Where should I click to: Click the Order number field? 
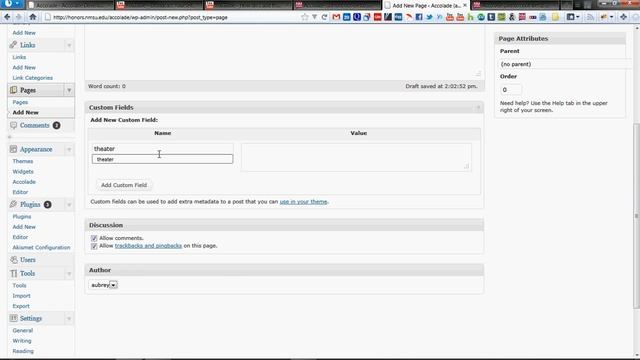tap(511, 90)
